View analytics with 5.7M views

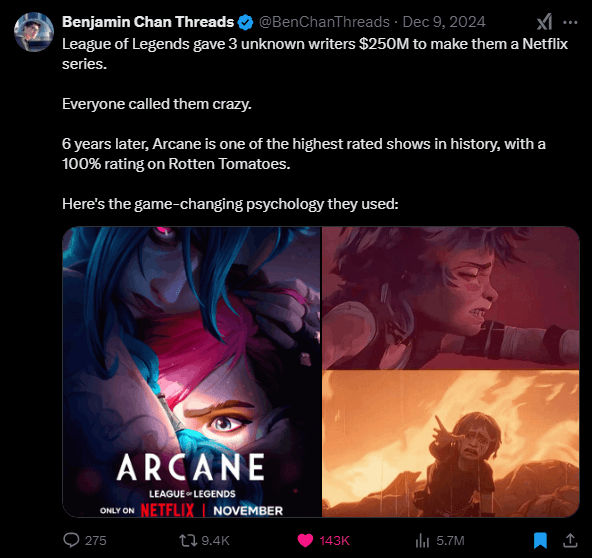[x=422, y=540]
